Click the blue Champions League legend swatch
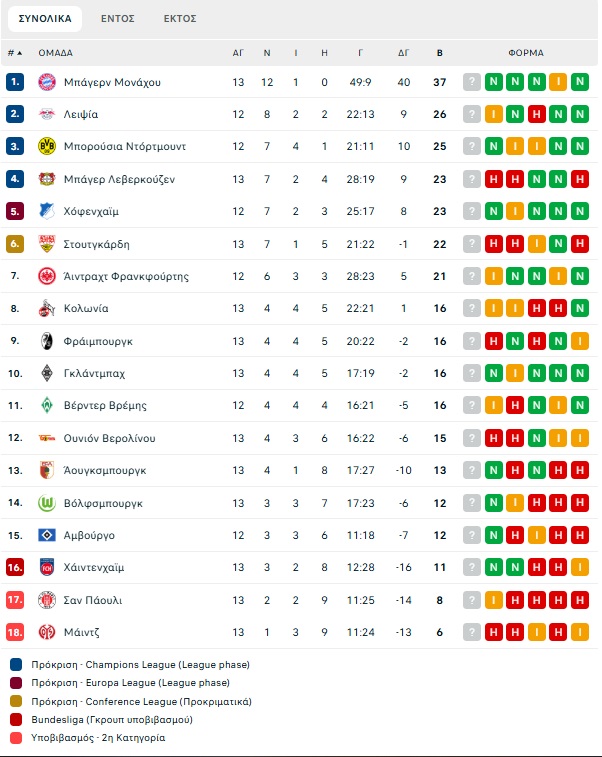The image size is (602, 757). point(15,664)
